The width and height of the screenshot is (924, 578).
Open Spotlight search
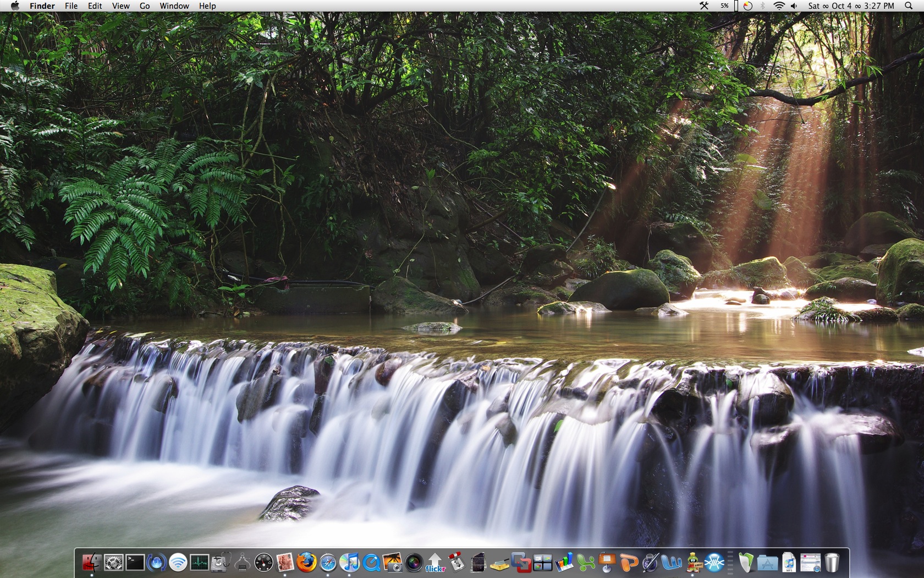pyautogui.click(x=908, y=6)
